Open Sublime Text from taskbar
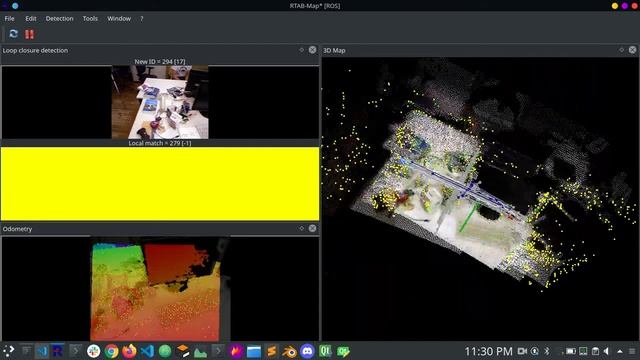 pos(271,351)
